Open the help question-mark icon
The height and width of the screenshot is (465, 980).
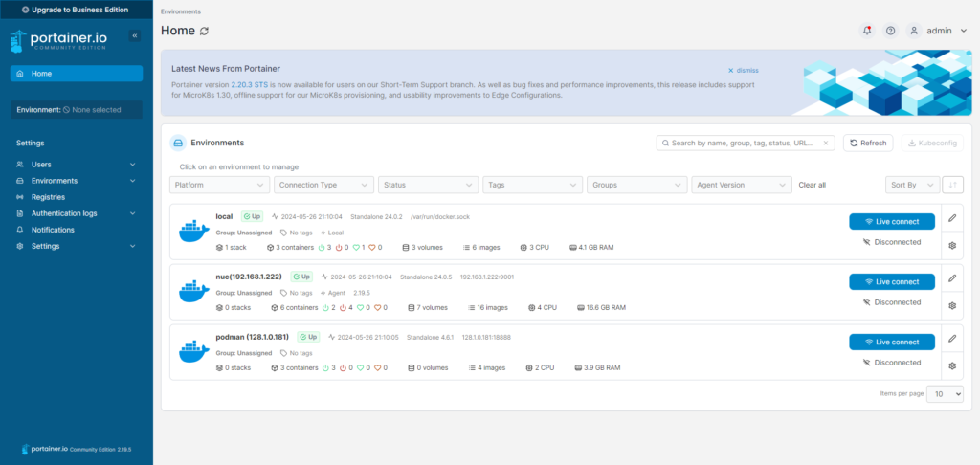(x=891, y=30)
